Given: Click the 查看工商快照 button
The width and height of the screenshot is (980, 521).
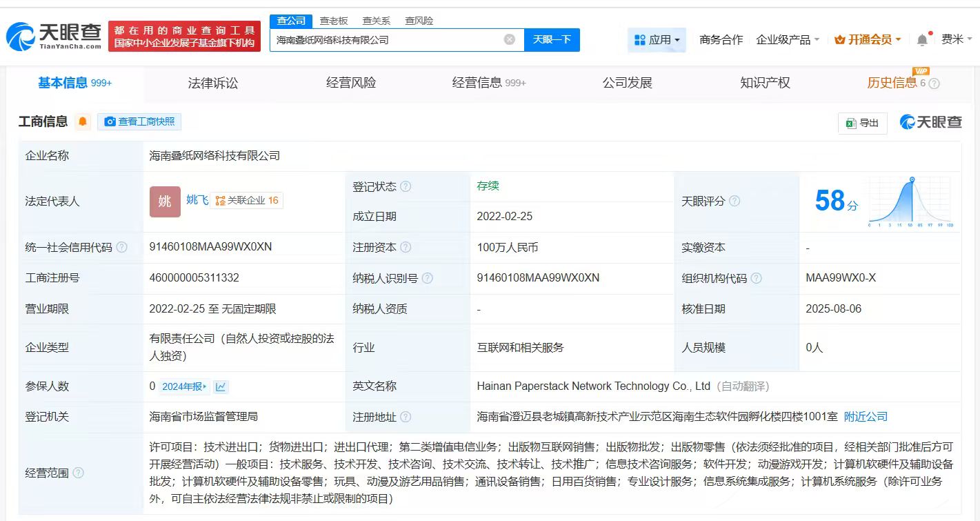Looking at the screenshot, I should [x=139, y=122].
